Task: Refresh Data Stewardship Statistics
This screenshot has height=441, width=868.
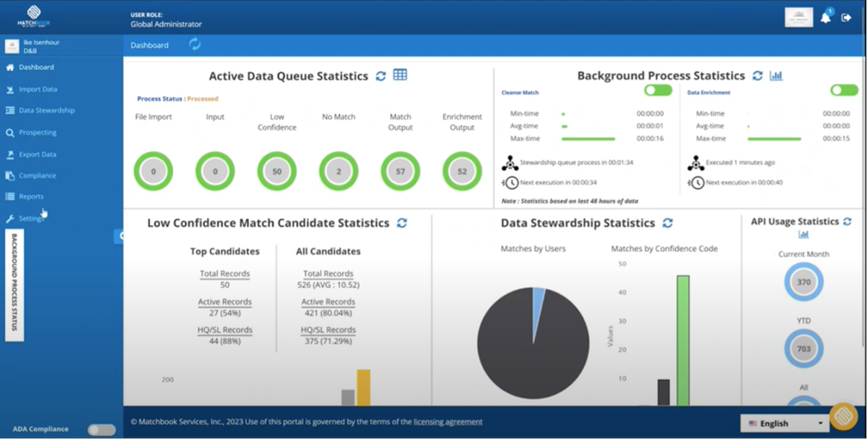Action: [x=668, y=223]
